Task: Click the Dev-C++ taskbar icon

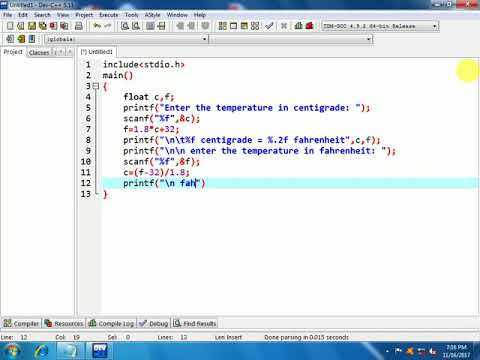Action: (x=99, y=351)
